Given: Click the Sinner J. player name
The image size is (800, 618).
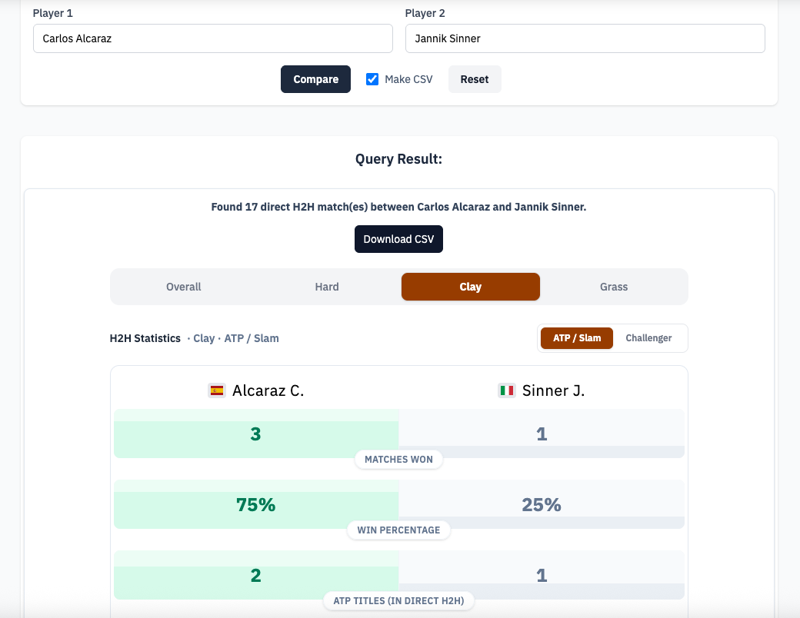Looking at the screenshot, I should [x=553, y=391].
